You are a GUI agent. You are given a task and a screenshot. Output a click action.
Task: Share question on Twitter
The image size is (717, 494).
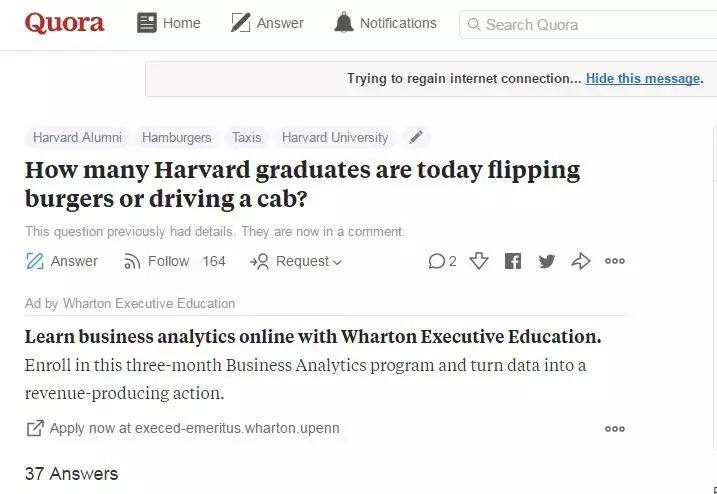pyautogui.click(x=546, y=261)
